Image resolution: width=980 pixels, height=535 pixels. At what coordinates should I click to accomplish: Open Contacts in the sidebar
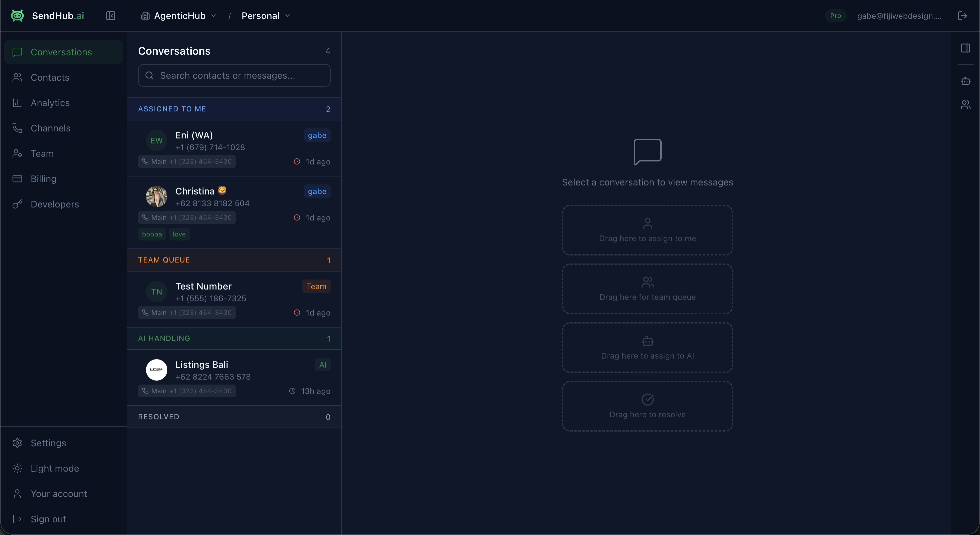click(x=63, y=77)
